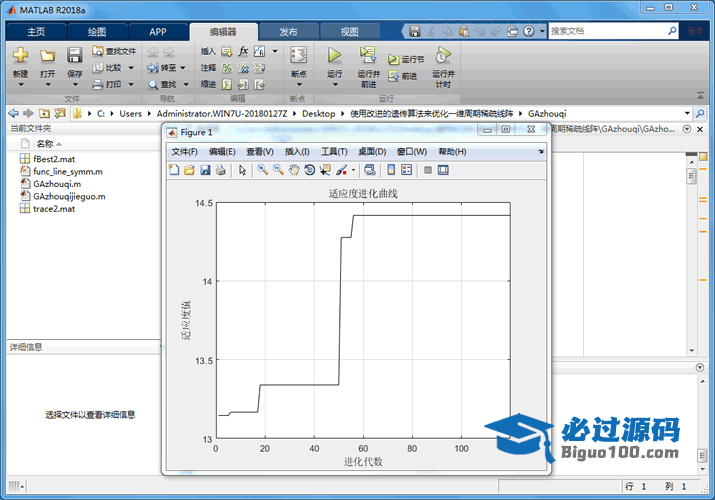Click the Find (查找) magnifier icon
Screen dimensions: 715x500
(153, 85)
